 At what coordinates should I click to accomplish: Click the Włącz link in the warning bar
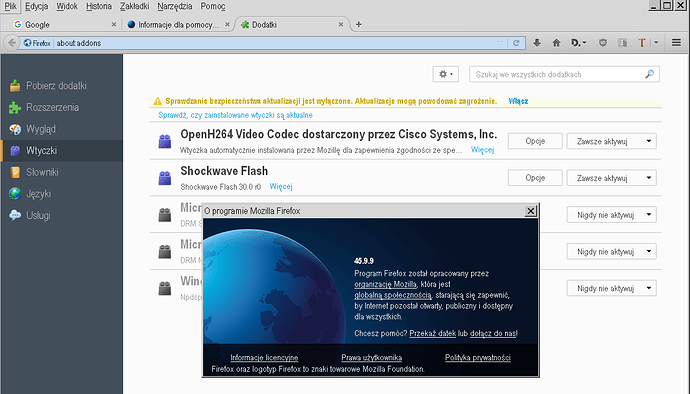click(518, 101)
